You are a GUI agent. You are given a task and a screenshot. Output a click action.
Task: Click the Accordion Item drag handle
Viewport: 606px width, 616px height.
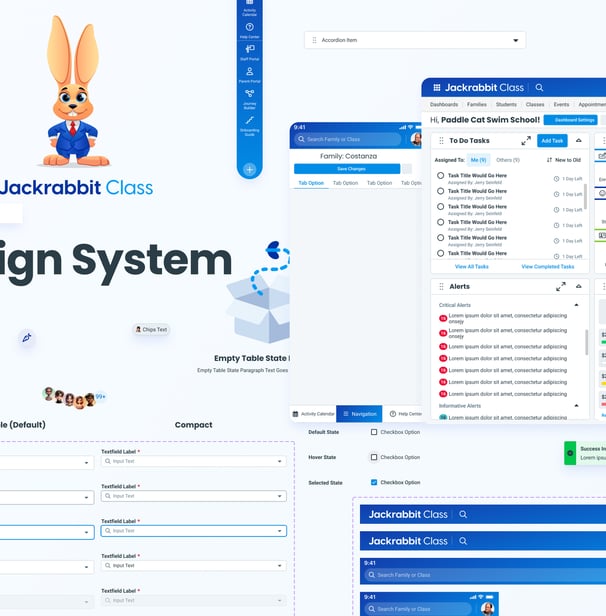click(314, 40)
